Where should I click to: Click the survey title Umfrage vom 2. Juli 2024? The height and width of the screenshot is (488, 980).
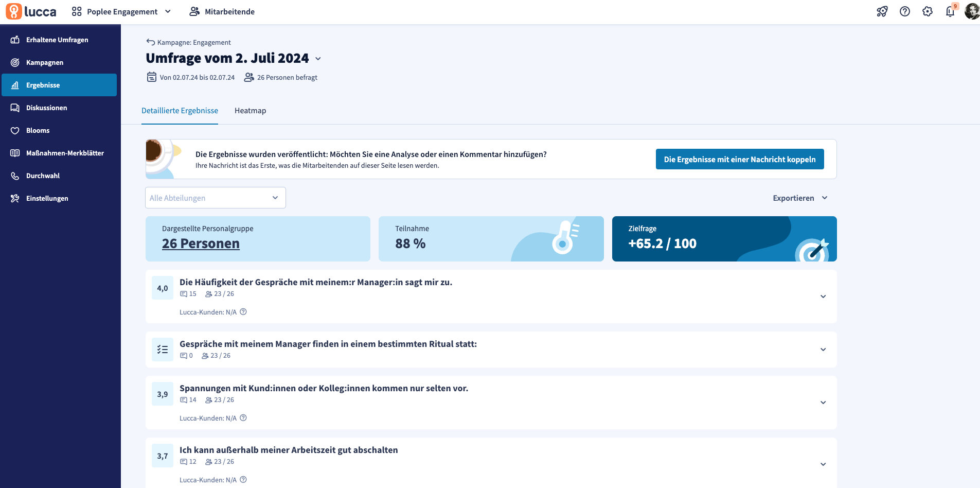[227, 58]
